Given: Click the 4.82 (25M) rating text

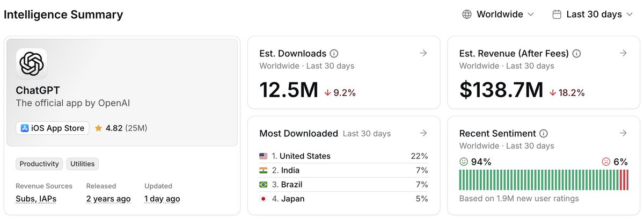Looking at the screenshot, I should pyautogui.click(x=127, y=128).
